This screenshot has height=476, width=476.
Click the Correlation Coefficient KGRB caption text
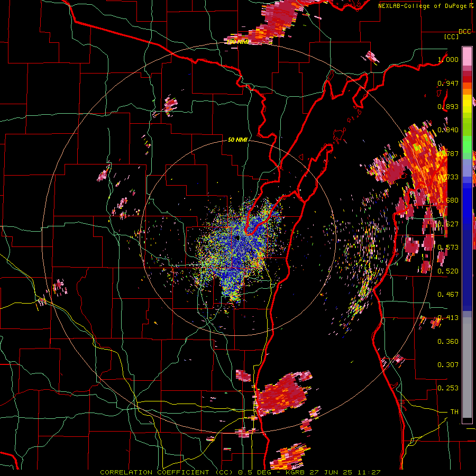coord(240,472)
